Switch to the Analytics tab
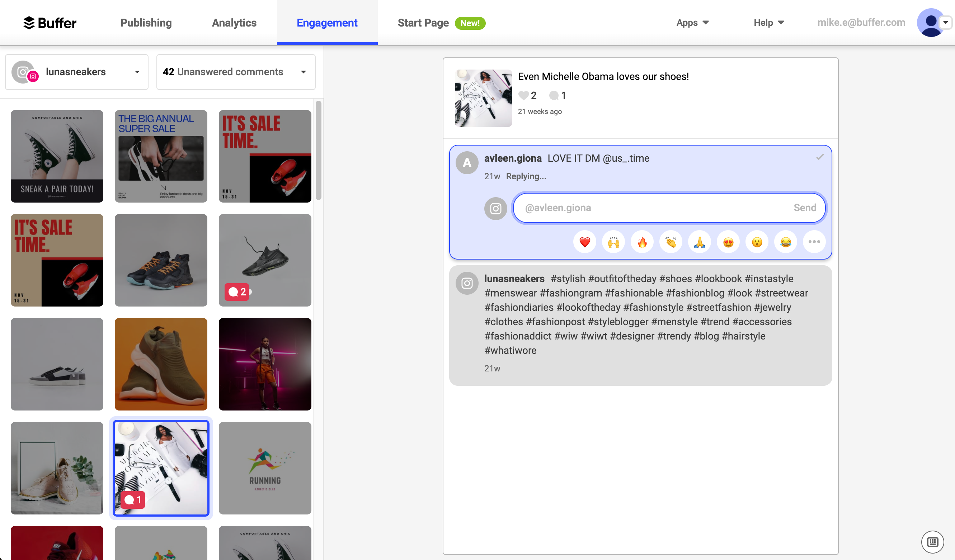Screen dimensions: 955x560 pos(234,23)
